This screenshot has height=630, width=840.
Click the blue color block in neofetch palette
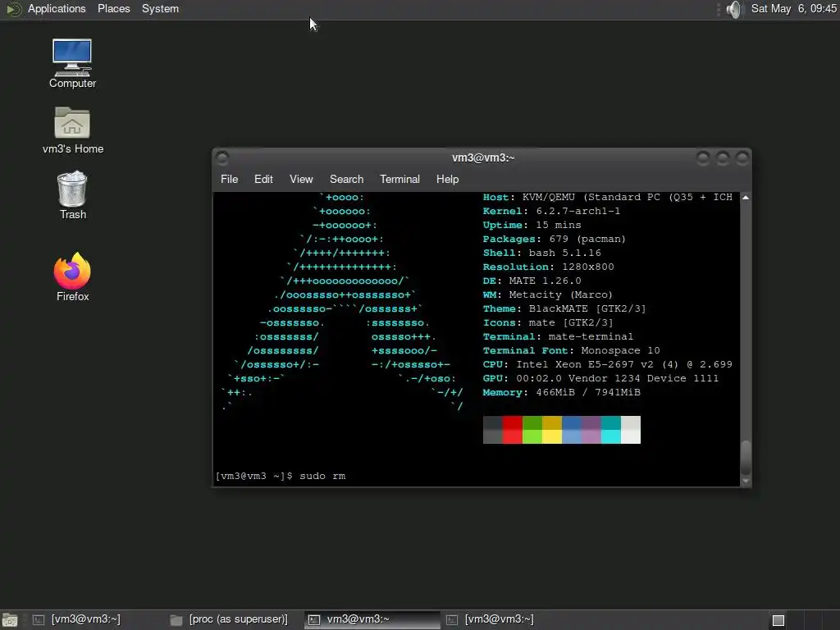[x=572, y=430]
